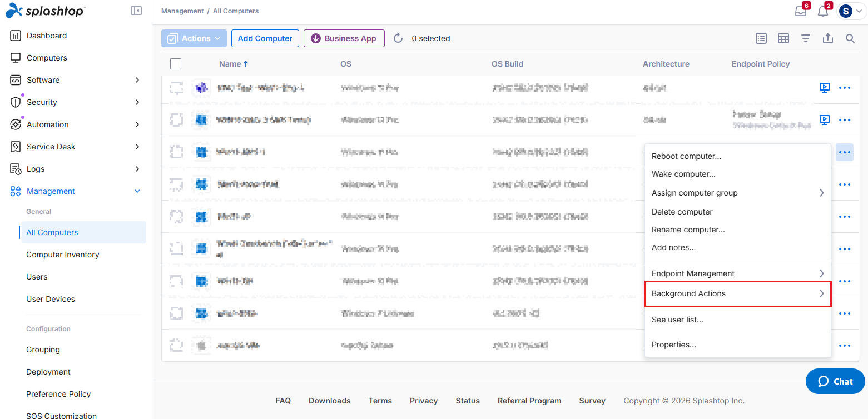The height and width of the screenshot is (419, 868).
Task: Open the filter options icon
Action: (x=806, y=38)
